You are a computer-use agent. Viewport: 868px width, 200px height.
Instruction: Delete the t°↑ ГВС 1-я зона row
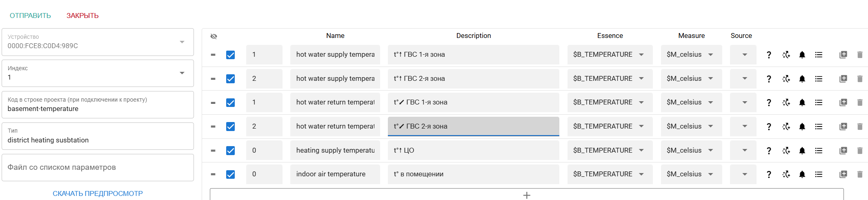pyautogui.click(x=860, y=55)
